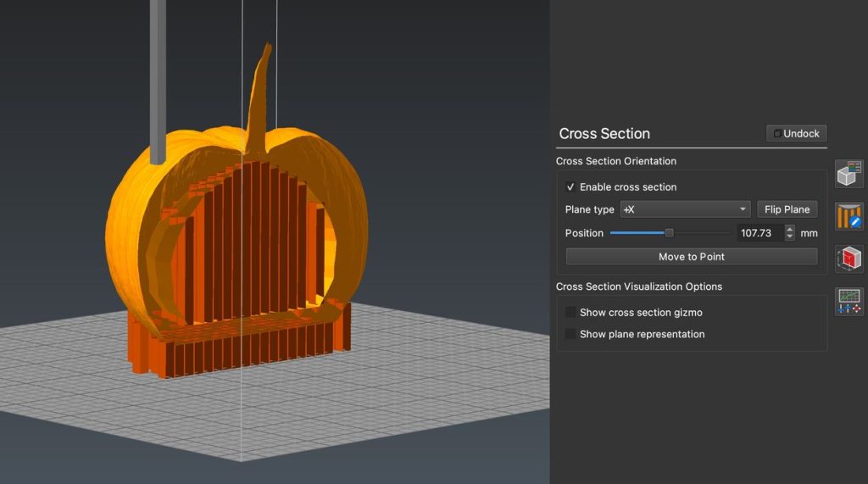The width and height of the screenshot is (868, 484).
Task: Decrease position with the stepper down arrow
Action: click(x=790, y=237)
